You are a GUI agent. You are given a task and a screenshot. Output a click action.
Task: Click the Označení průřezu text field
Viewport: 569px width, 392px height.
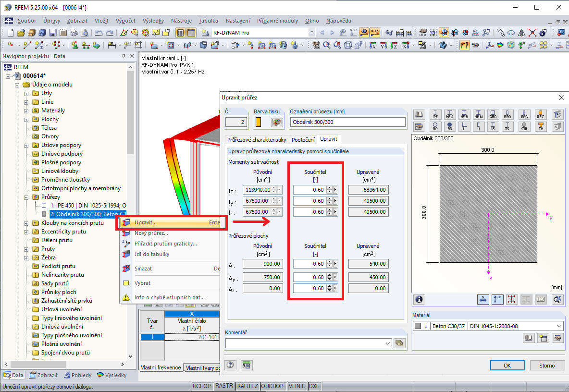347,122
